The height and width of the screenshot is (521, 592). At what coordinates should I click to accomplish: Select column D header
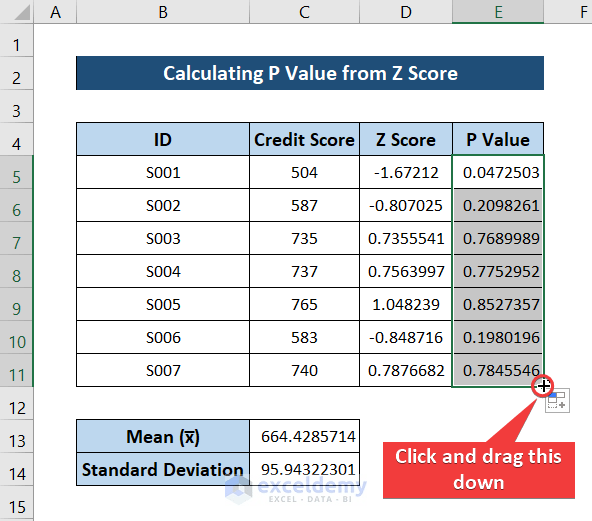[406, 12]
